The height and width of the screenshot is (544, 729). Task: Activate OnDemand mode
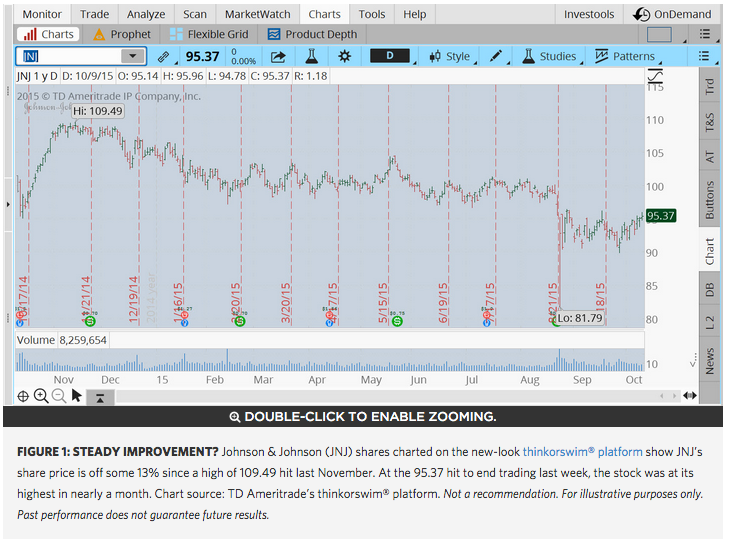(673, 14)
